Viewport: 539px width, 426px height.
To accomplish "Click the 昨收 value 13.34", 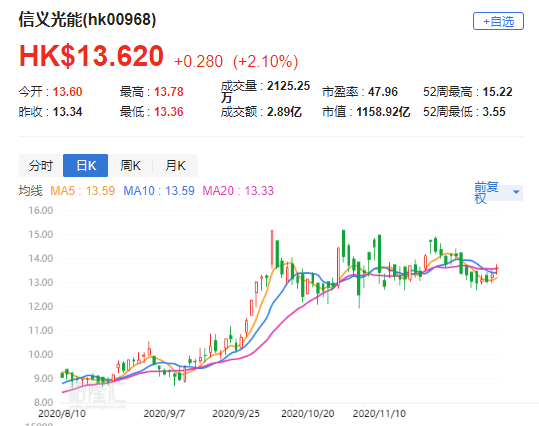I will tap(67, 112).
